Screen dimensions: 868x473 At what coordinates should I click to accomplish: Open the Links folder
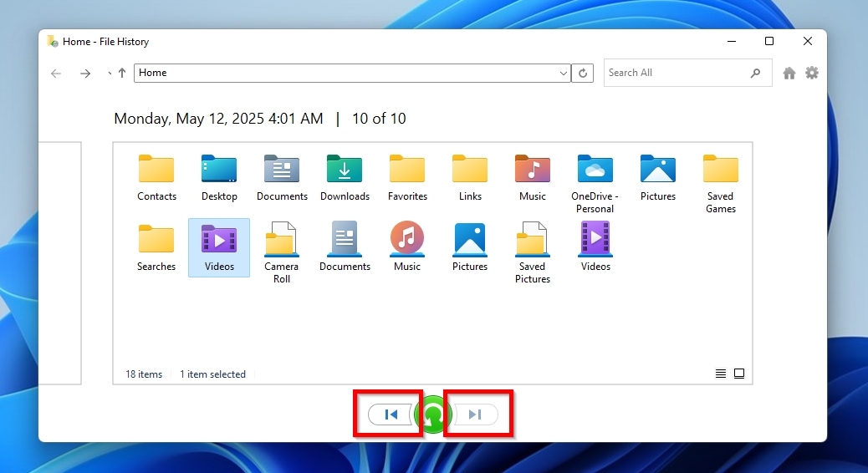pyautogui.click(x=470, y=178)
